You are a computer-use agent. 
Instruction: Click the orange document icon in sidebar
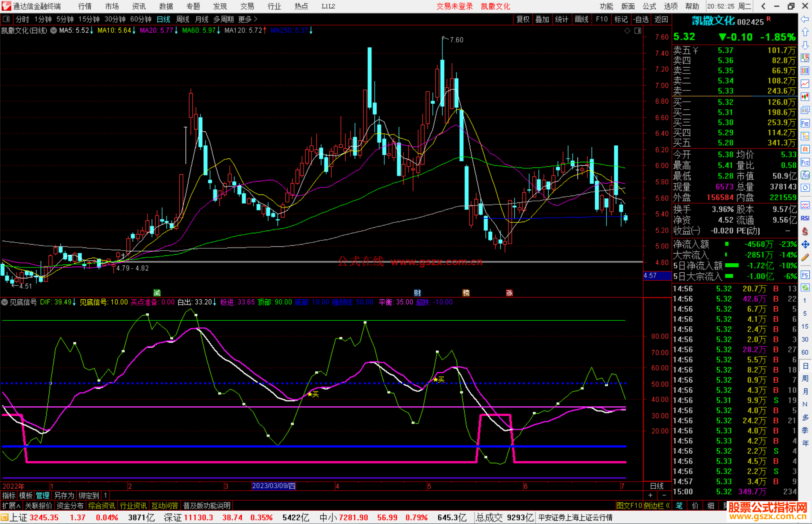pyautogui.click(x=805, y=149)
